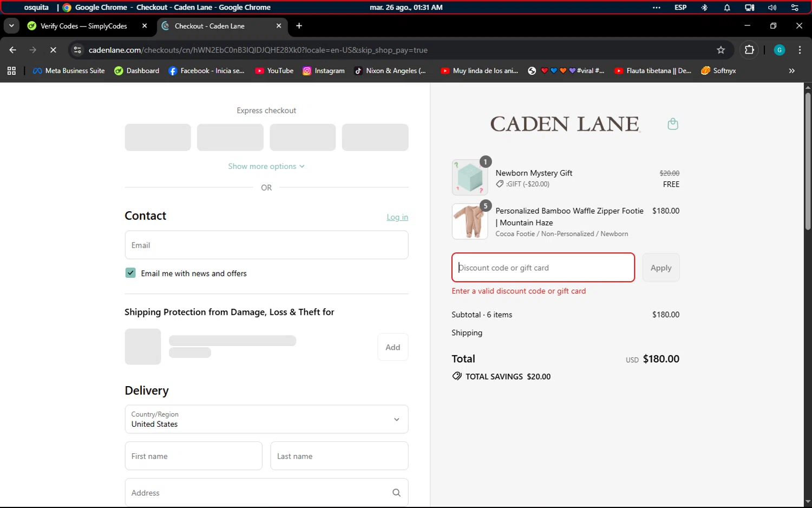This screenshot has width=812, height=508.
Task: Open the Chrome extensions puzzle icon
Action: tap(749, 50)
